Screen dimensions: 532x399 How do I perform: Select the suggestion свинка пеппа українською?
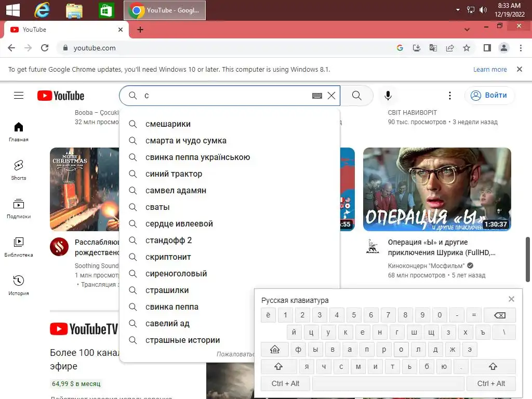(230, 157)
